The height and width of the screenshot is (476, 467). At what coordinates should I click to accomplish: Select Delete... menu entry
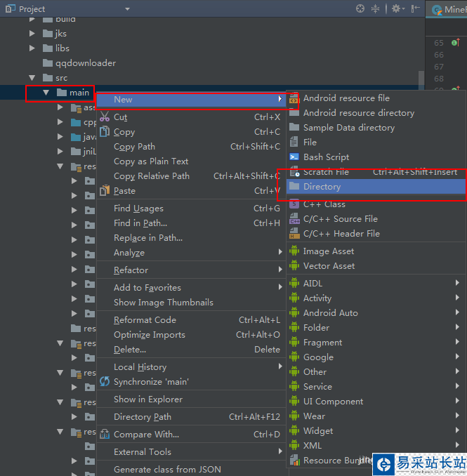coord(191,350)
